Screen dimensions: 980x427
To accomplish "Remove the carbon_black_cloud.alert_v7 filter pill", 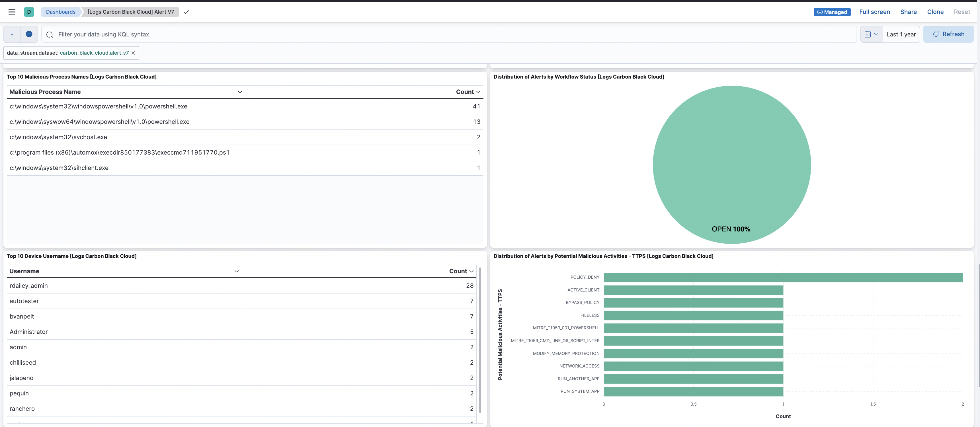I will click(133, 53).
